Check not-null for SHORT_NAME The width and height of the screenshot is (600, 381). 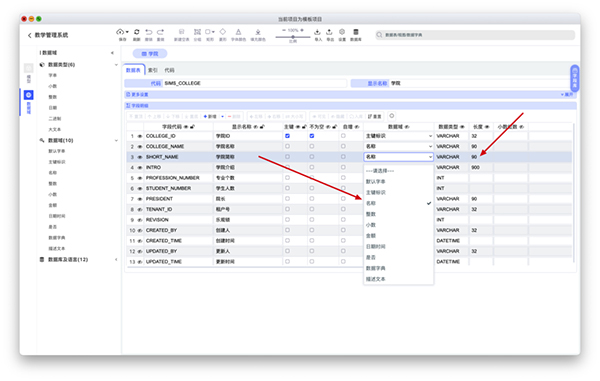tap(312, 157)
